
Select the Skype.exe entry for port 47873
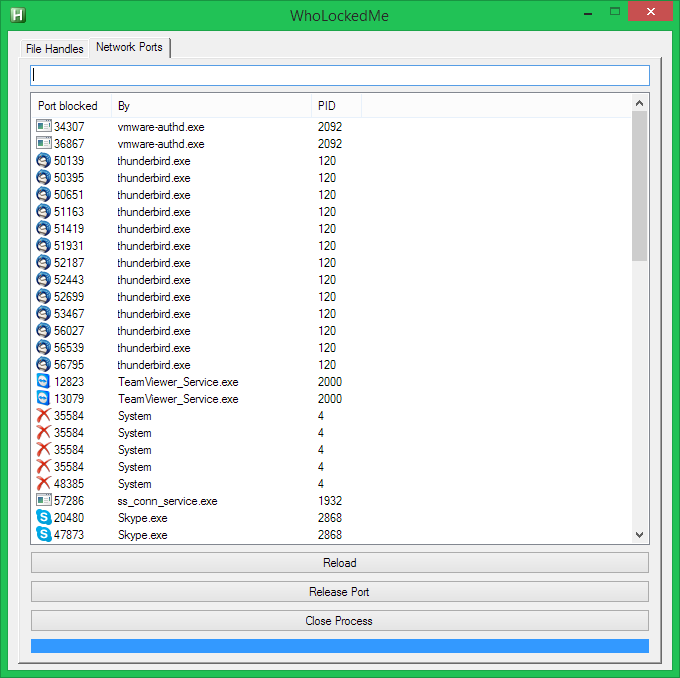[x=142, y=535]
